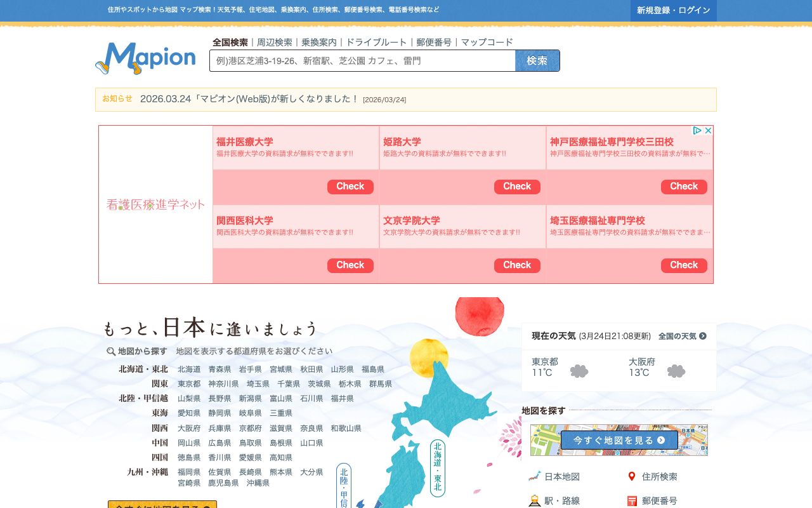Open 全国の天気 via its arrow chevron
812x508 pixels.
tap(702, 337)
